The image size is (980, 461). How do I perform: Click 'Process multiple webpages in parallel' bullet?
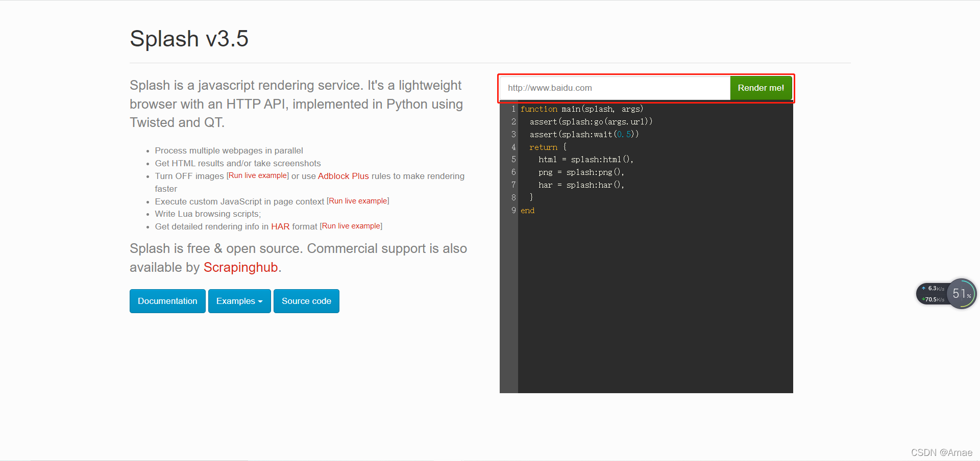pos(229,151)
